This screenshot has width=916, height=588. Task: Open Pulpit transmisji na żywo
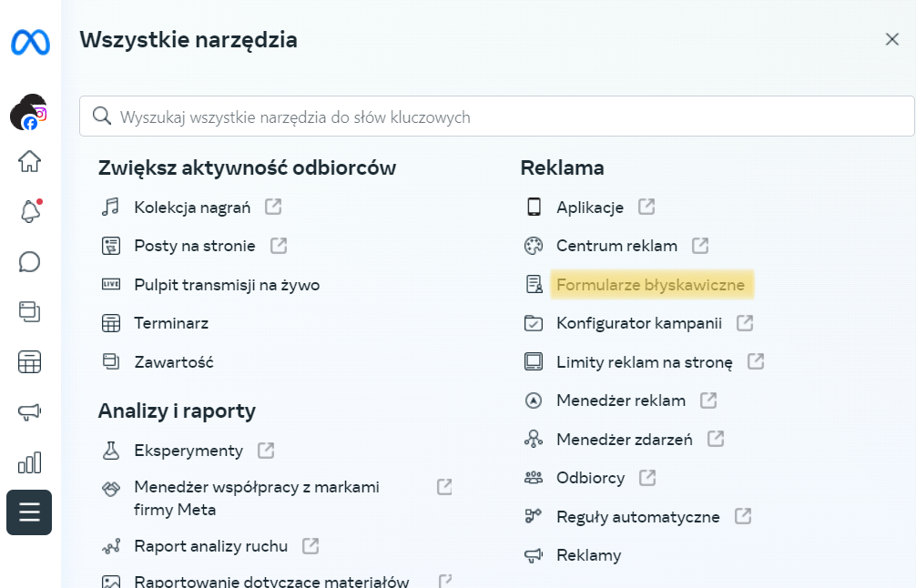coord(227,285)
